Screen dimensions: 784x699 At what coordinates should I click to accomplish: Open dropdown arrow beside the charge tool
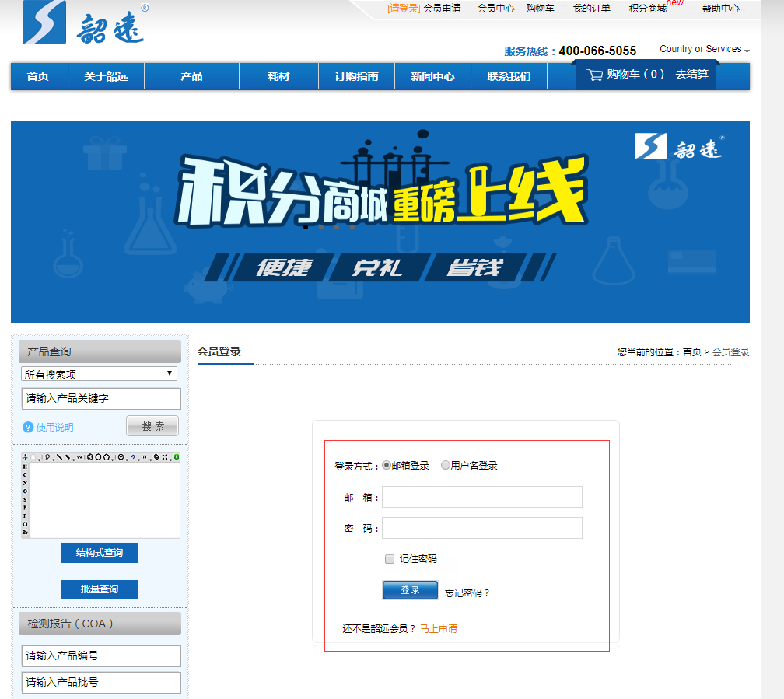coord(127,460)
